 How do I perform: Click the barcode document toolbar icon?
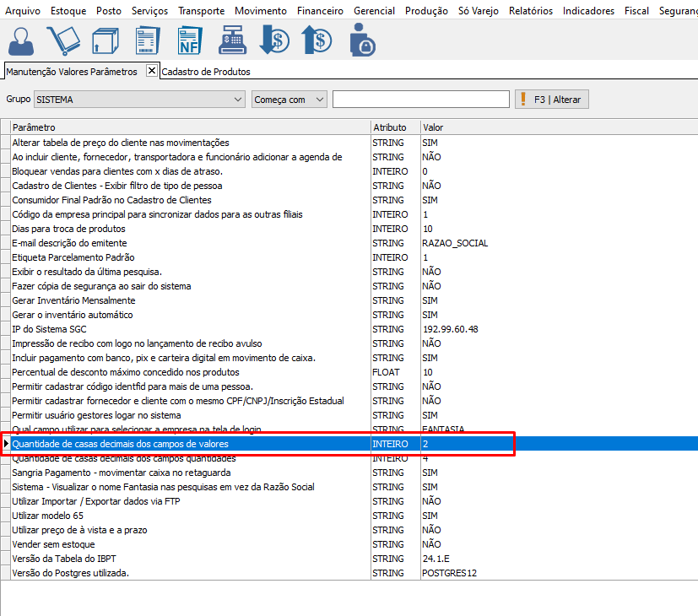pyautogui.click(x=148, y=41)
